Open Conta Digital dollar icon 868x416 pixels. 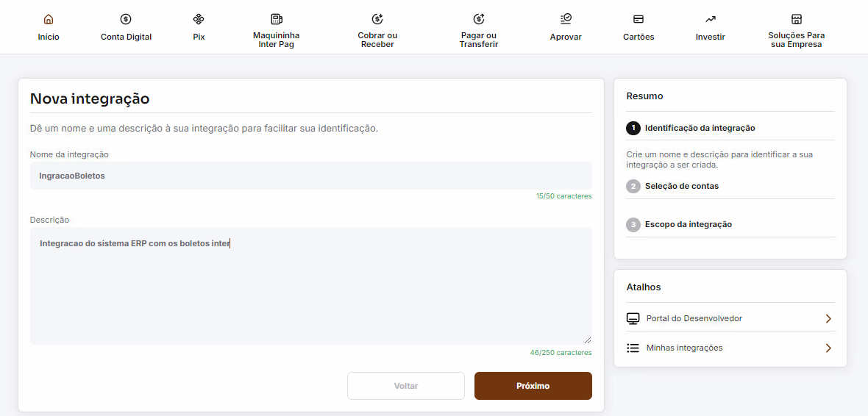(x=126, y=19)
